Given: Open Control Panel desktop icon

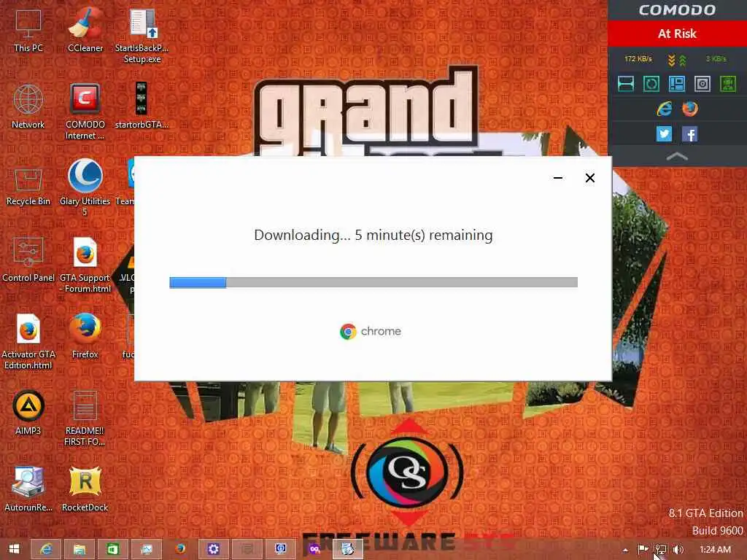Looking at the screenshot, I should 28,260.
